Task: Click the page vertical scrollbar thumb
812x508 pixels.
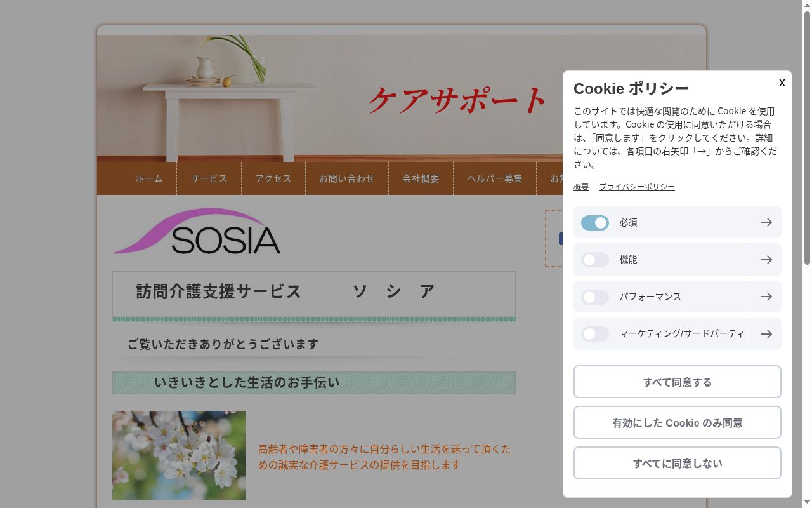Action: click(807, 137)
